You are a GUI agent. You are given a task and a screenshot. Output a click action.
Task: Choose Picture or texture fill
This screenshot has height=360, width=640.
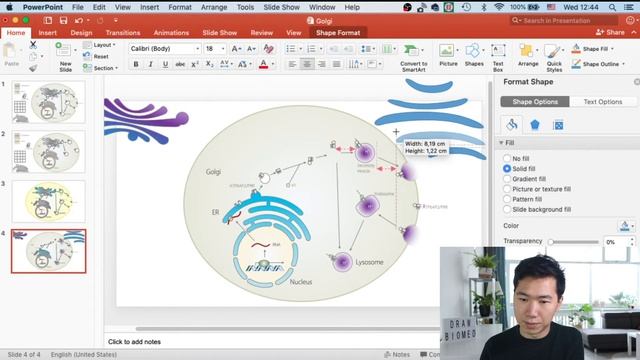click(x=507, y=189)
